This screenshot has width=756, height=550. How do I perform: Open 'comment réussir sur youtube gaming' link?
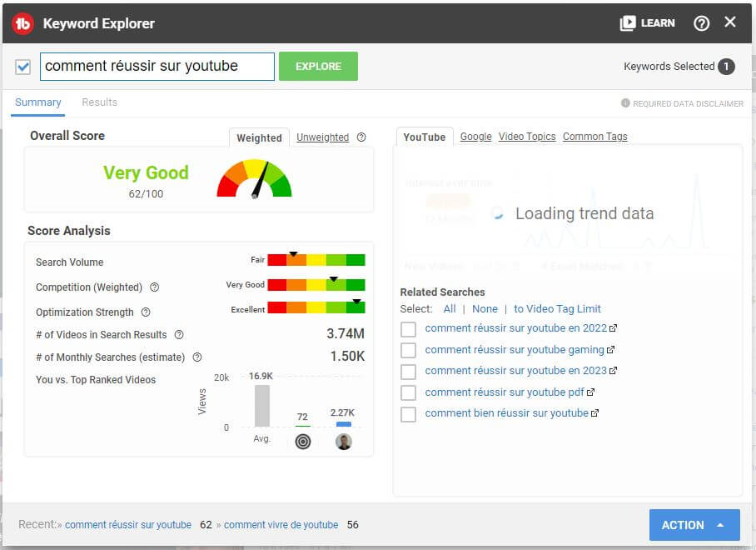515,349
